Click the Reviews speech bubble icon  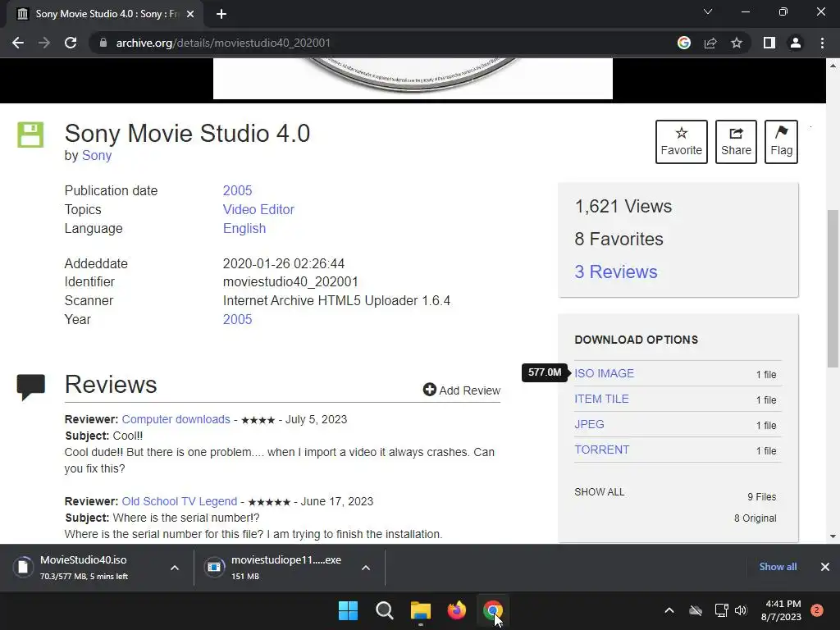click(31, 387)
